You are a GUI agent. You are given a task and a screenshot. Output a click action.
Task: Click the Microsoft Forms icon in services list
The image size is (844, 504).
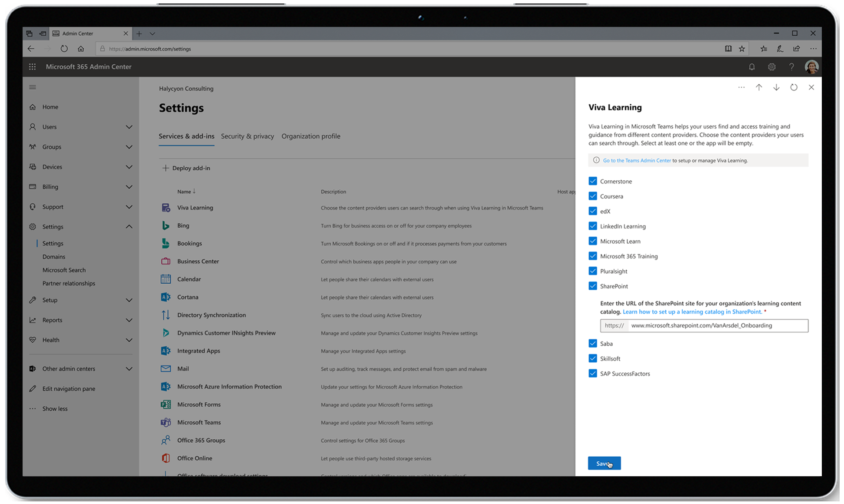(165, 405)
